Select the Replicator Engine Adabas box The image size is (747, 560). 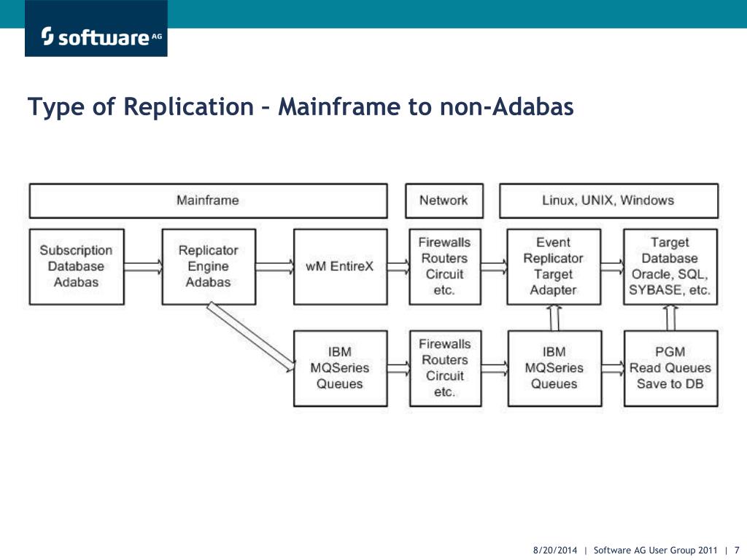click(x=209, y=267)
